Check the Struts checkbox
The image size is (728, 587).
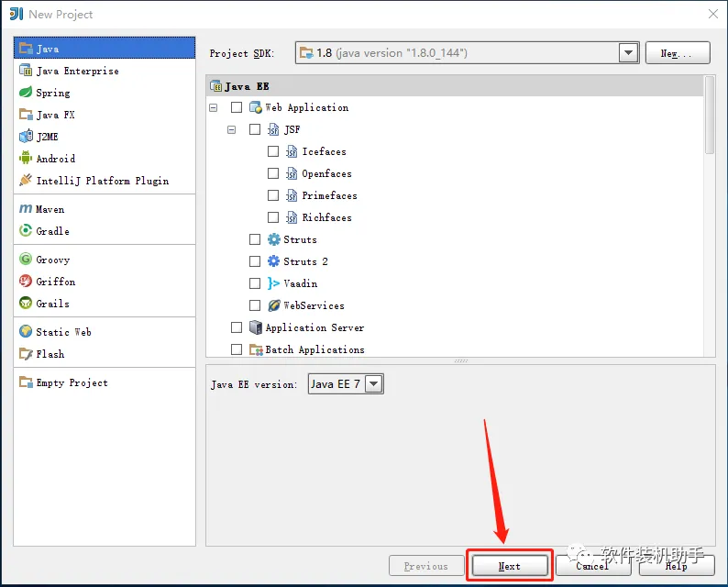click(255, 239)
